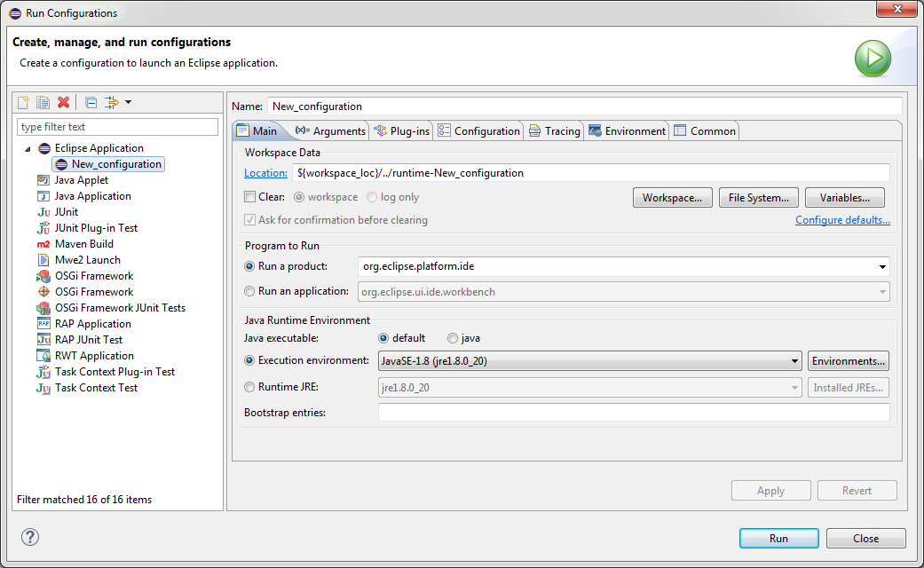
Task: Click the Mwe2 Launch icon
Action: click(43, 260)
